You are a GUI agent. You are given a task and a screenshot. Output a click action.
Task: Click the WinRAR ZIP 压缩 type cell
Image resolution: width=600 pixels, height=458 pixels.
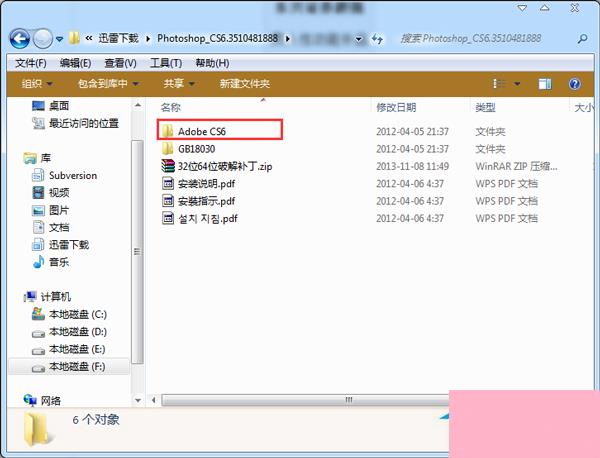pos(516,166)
